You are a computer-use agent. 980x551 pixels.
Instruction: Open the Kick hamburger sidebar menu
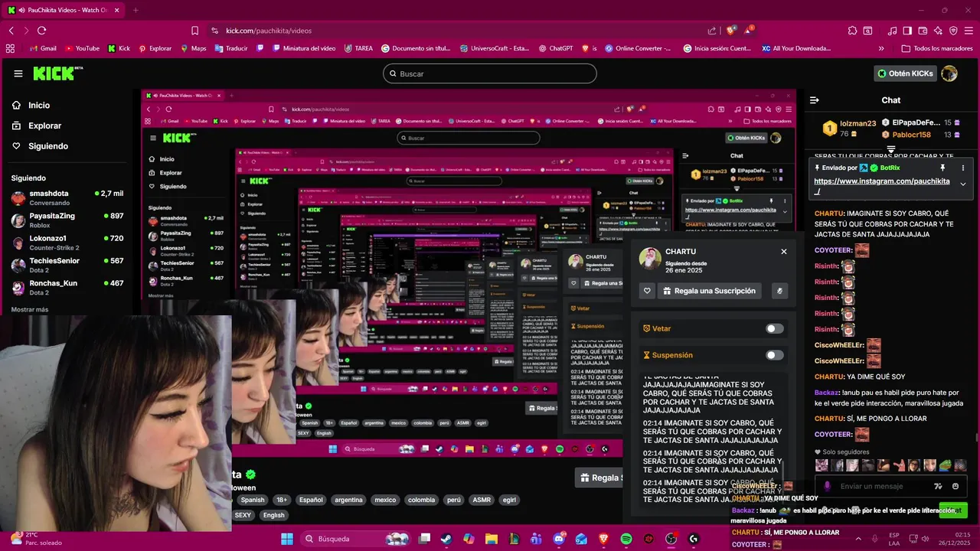[18, 73]
